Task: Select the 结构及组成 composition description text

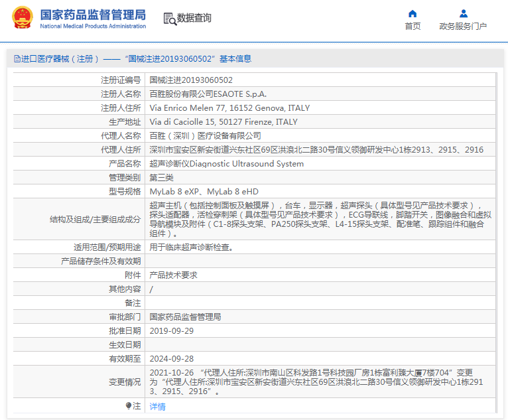Action: tap(320, 220)
